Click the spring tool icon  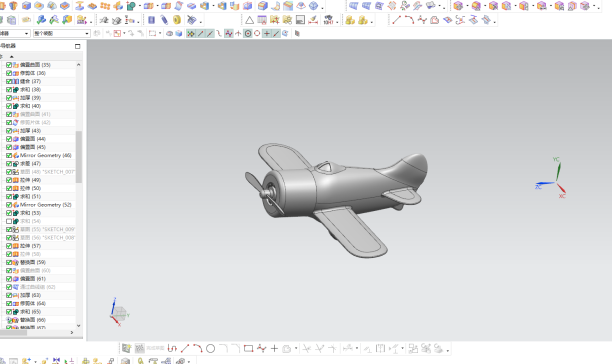(164, 20)
